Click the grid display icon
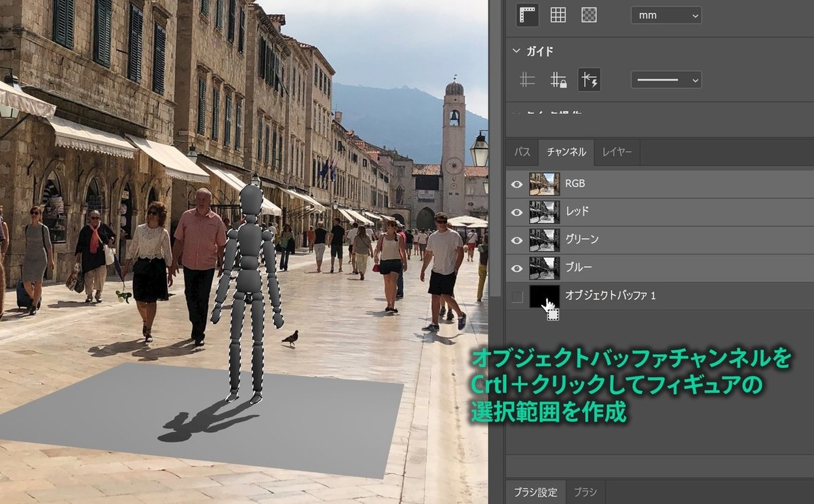Viewport: 814px width, 504px height. click(558, 15)
